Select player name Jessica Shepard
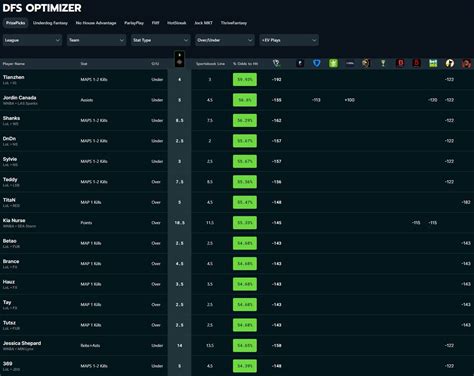474x376 pixels. [x=22, y=343]
